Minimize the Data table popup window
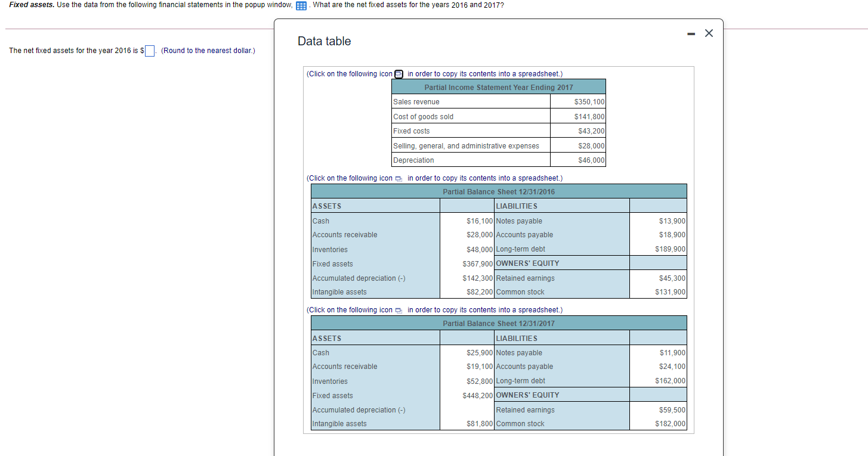 click(691, 34)
